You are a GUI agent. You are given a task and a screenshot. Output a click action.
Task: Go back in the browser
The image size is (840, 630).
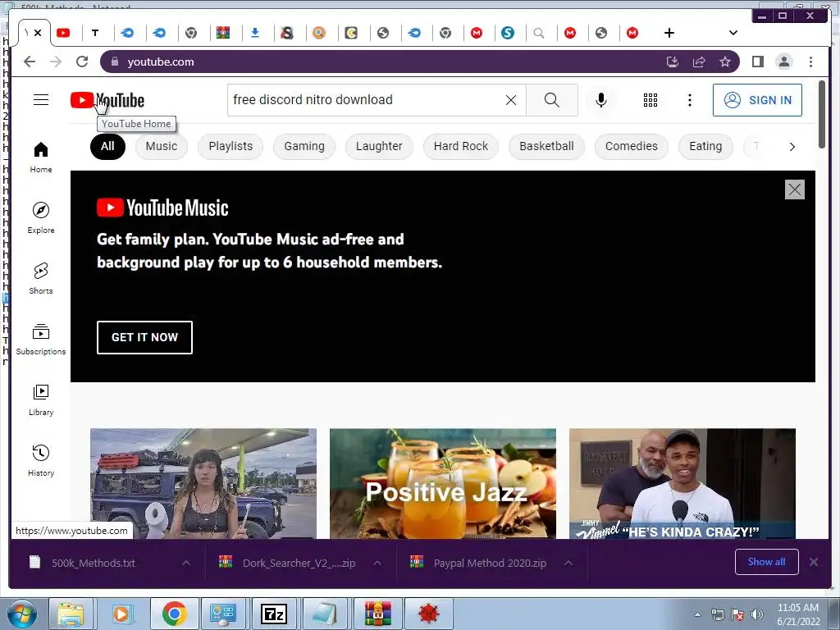tap(30, 62)
